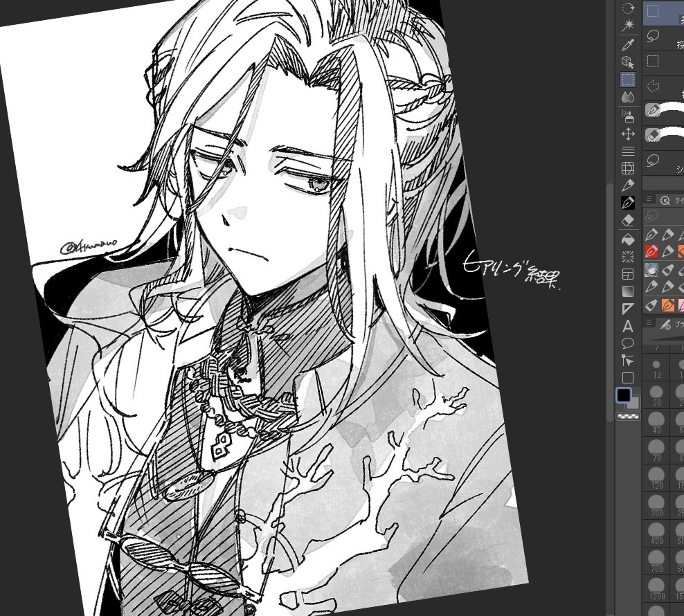Select the stream lines tool

(628, 152)
